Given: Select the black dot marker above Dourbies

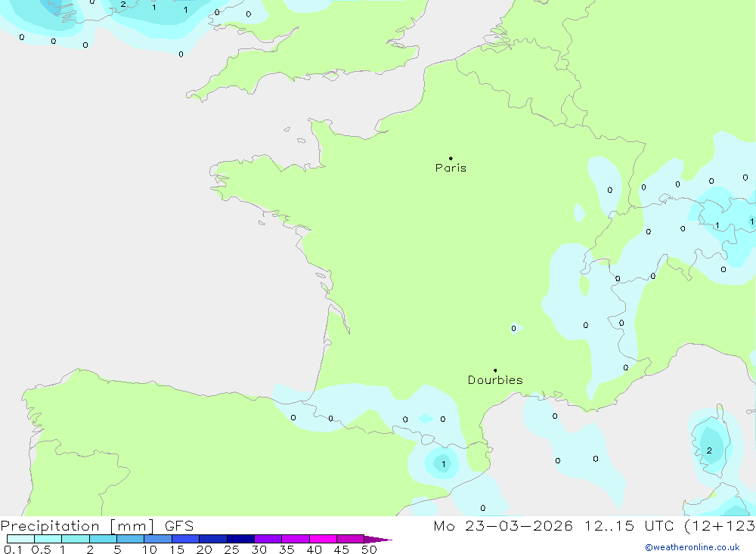Looking at the screenshot, I should click(495, 370).
